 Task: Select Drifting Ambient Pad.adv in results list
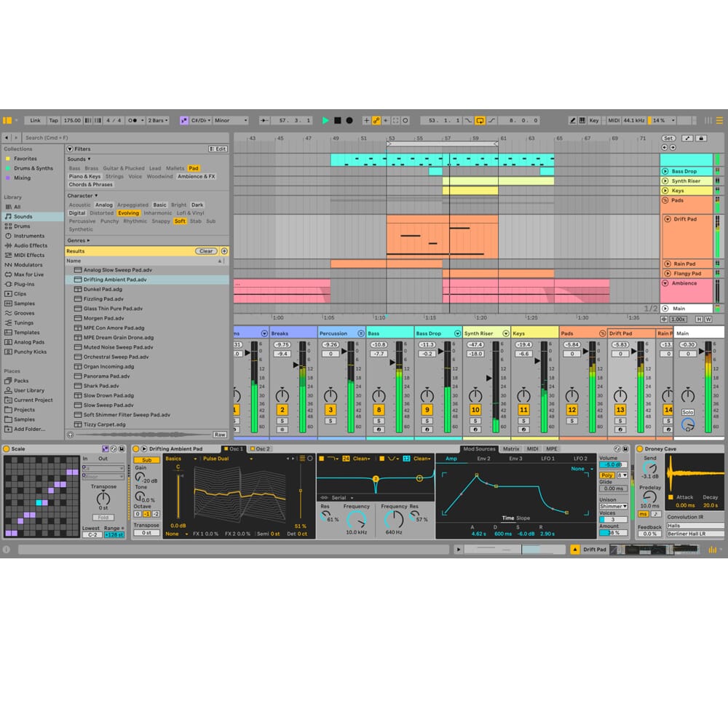114,280
